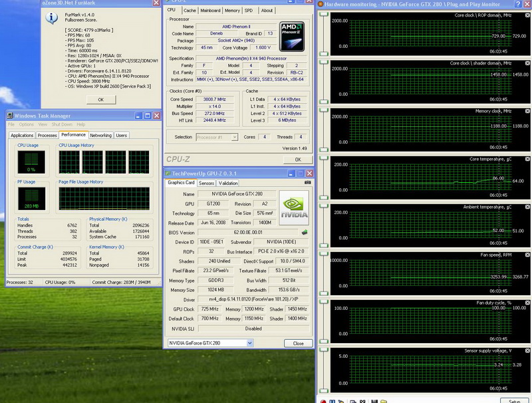Close the Ambient temperature graph panel
532x403 pixels.
pos(527,207)
